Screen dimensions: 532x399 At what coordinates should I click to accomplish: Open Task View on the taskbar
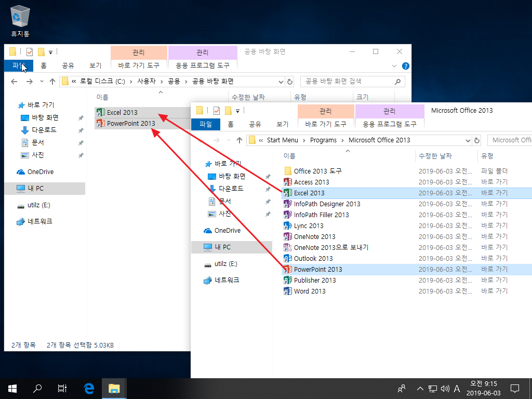62,389
